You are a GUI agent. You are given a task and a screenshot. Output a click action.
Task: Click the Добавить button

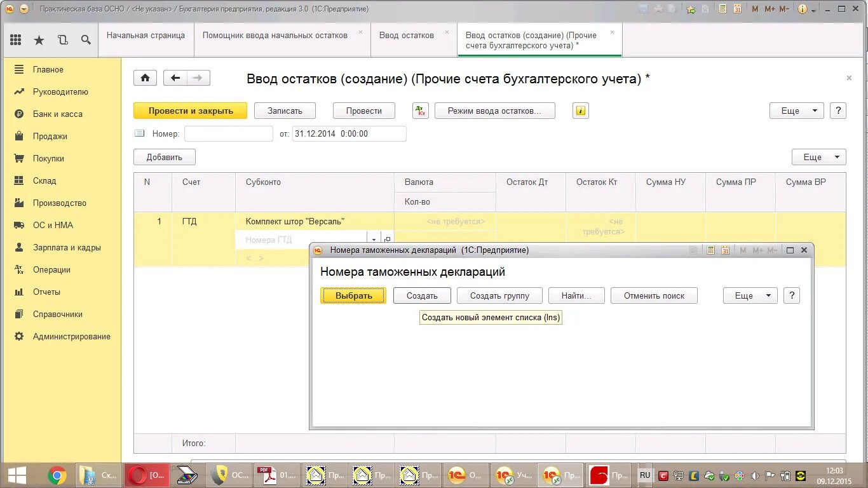tap(165, 157)
